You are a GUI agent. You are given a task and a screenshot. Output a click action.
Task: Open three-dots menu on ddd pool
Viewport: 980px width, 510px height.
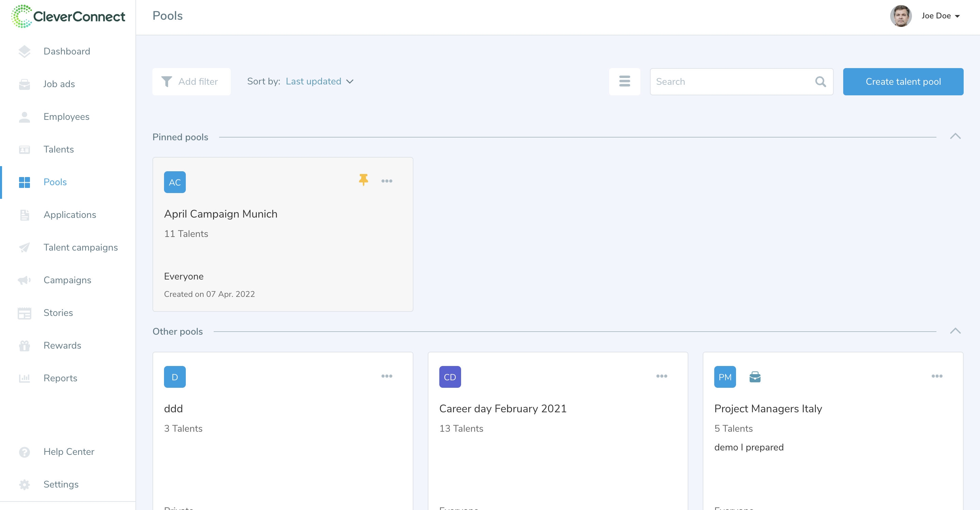pyautogui.click(x=387, y=376)
